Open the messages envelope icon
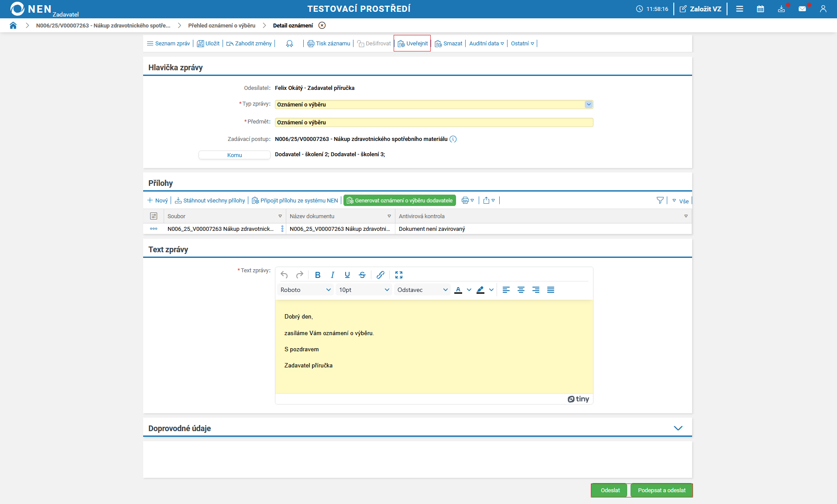Screen dimensions: 837x504 click(x=802, y=9)
